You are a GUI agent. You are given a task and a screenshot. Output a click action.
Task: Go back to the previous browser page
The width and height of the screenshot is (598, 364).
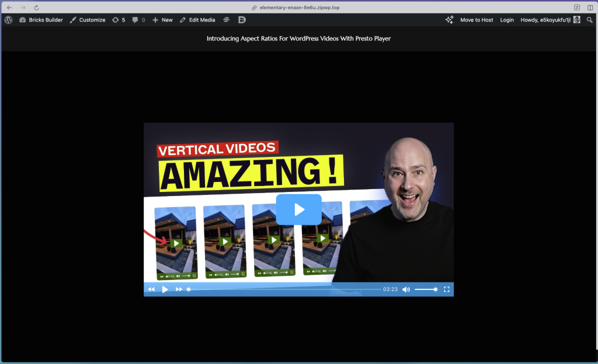tap(9, 8)
